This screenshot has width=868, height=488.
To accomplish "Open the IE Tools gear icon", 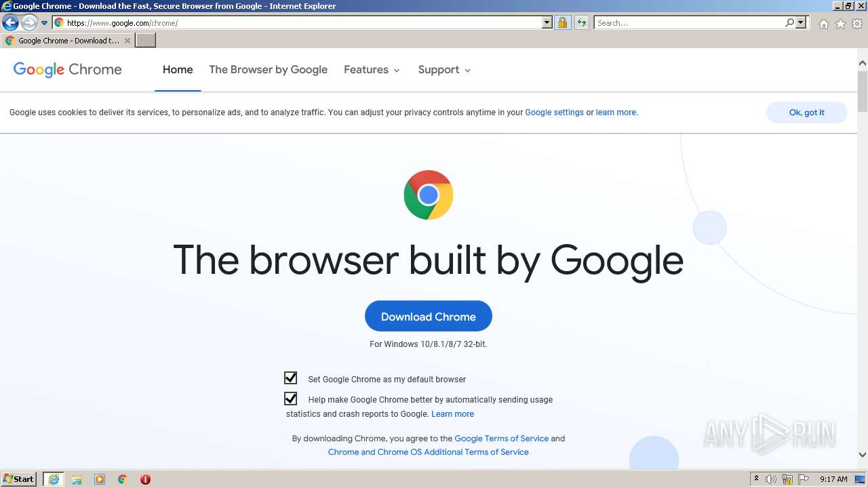I will (857, 24).
